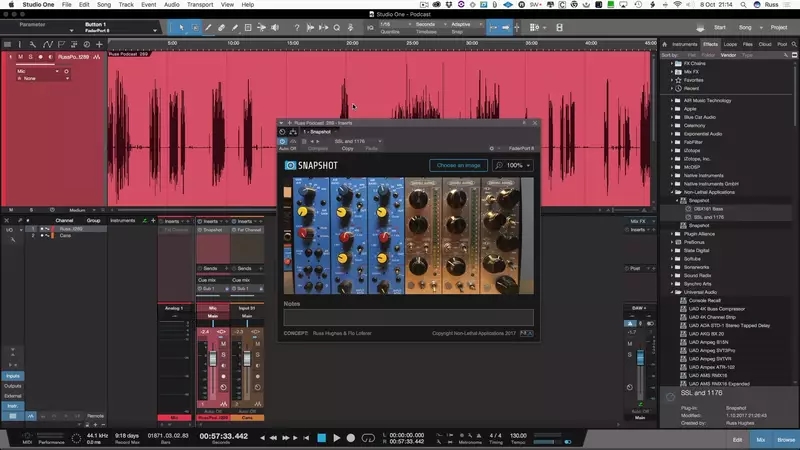Collapse the Universal Audio folder
The width and height of the screenshot is (800, 450).
pos(672,292)
